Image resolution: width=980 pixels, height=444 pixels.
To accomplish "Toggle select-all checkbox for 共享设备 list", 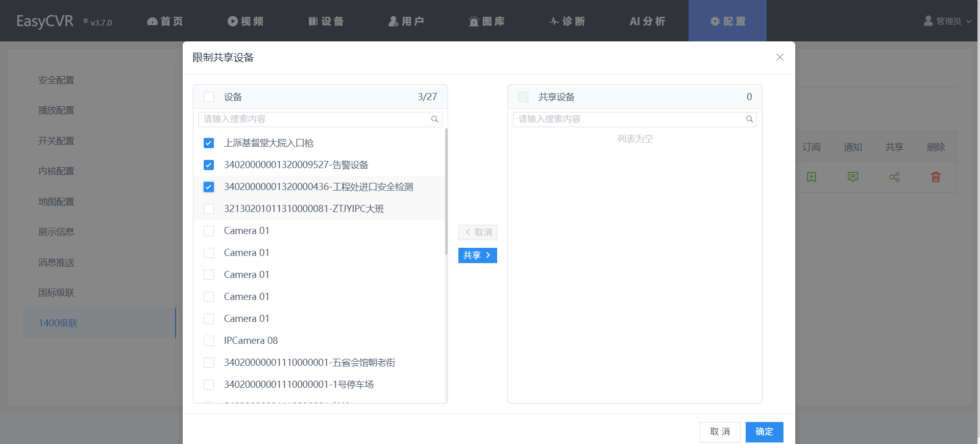I will (523, 97).
